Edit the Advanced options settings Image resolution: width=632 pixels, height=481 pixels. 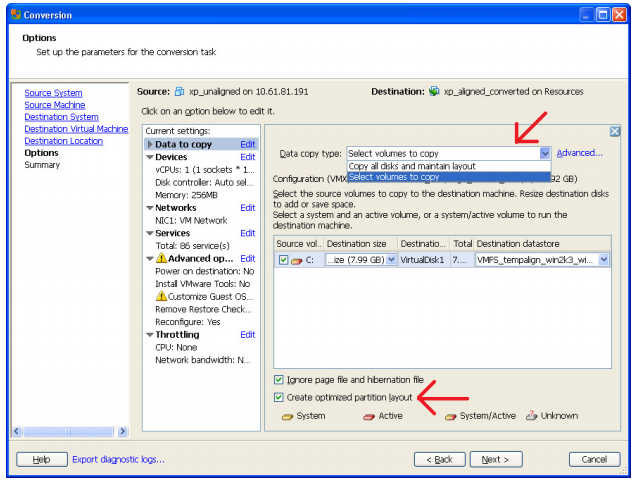(247, 259)
